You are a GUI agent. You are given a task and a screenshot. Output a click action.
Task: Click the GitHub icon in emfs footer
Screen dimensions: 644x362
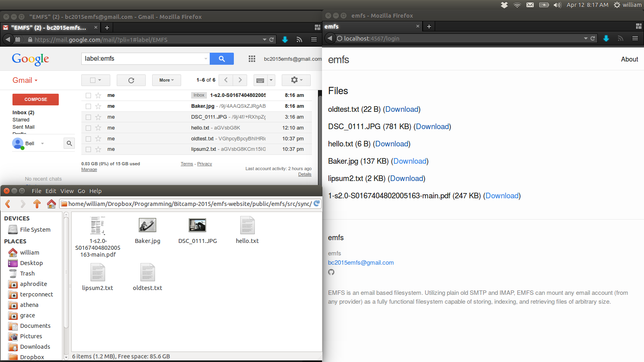tap(331, 272)
